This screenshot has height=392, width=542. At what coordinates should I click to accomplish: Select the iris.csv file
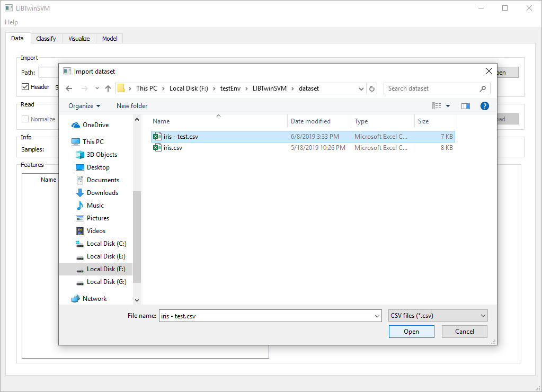pos(303,148)
